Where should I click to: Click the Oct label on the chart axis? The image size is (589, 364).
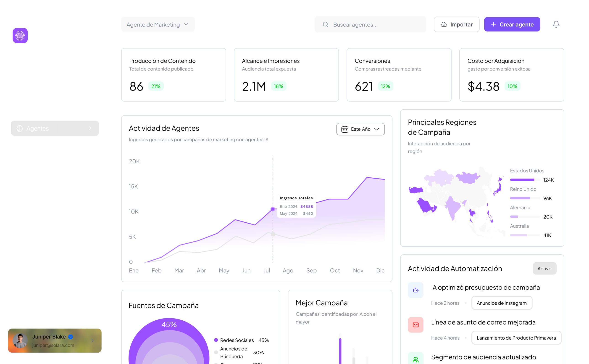tap(335, 271)
